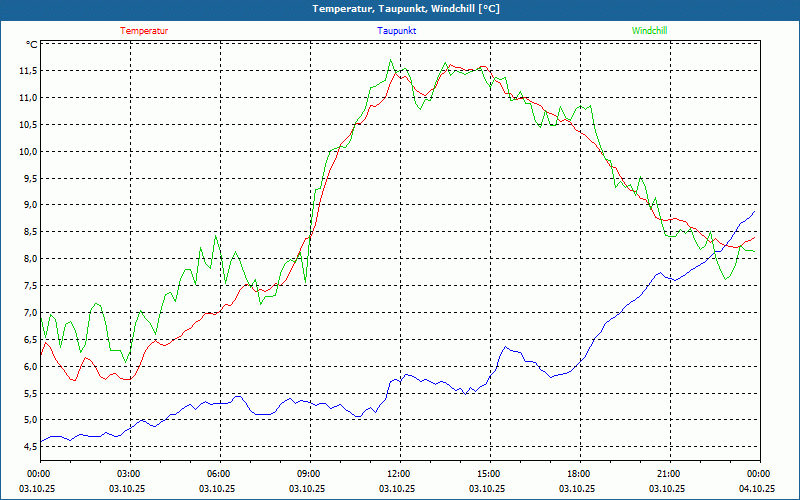Click the blue Taupunkt legend label
800x500 pixels.
[397, 31]
